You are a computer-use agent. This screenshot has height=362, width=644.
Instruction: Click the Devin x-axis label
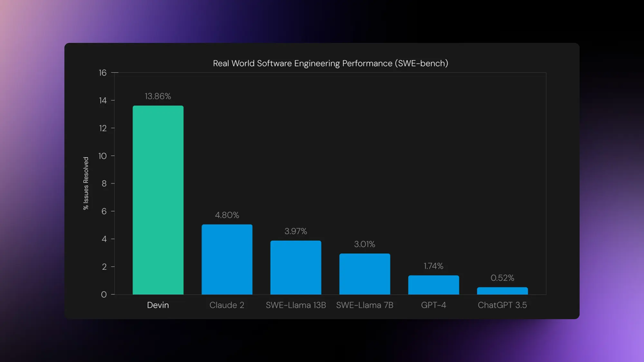point(158,305)
